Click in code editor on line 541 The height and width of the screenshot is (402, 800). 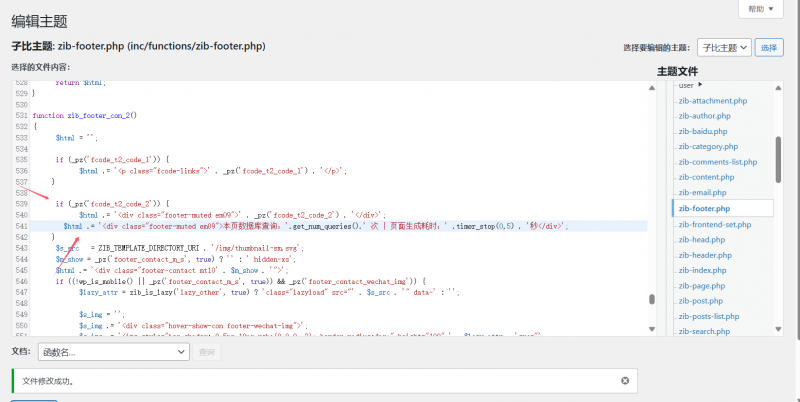(300, 227)
